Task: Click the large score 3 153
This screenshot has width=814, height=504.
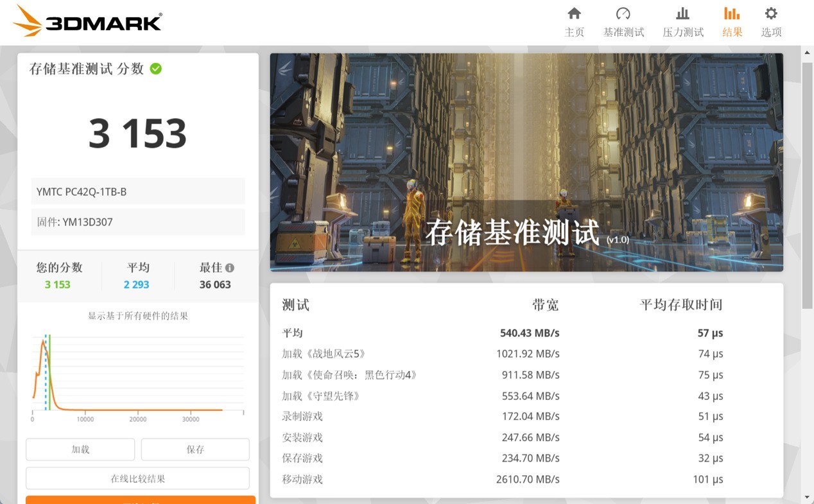Action: coord(137,134)
